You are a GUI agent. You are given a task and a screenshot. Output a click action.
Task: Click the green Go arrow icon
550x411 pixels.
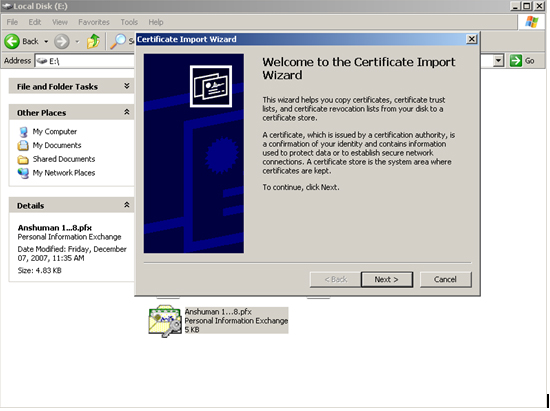click(x=516, y=61)
